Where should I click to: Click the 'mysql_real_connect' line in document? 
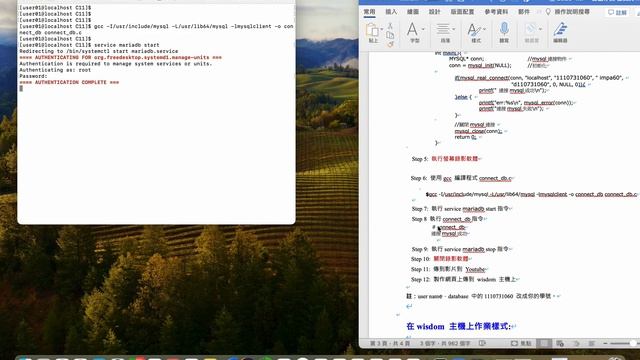click(x=540, y=78)
